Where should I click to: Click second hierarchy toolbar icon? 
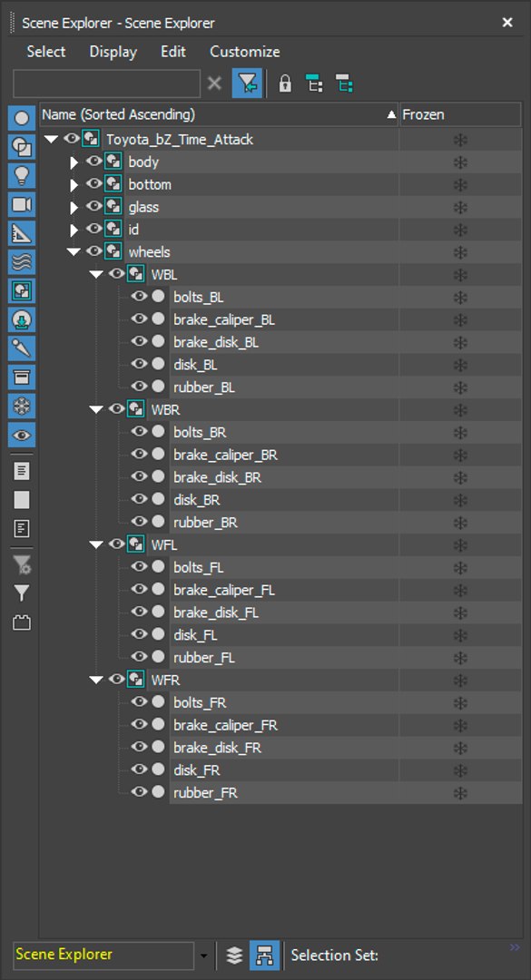(x=343, y=83)
